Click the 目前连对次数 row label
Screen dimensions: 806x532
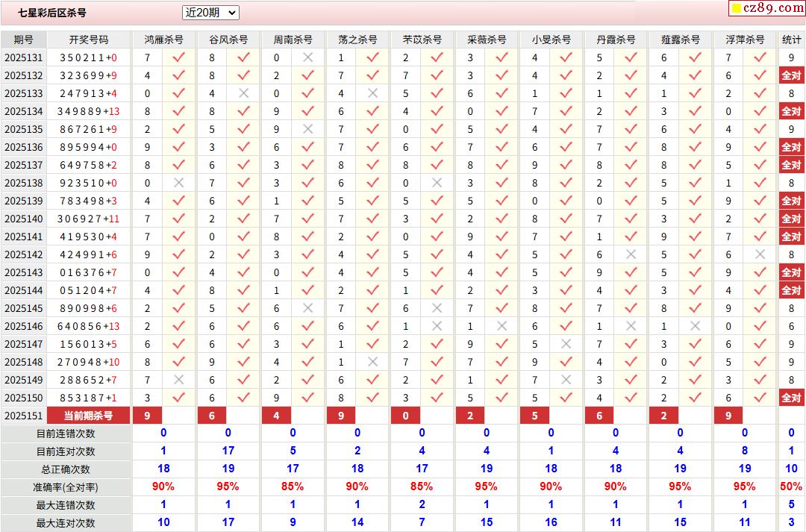coord(65,452)
